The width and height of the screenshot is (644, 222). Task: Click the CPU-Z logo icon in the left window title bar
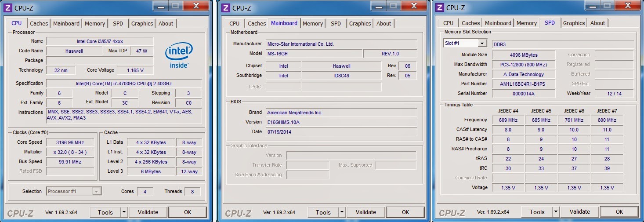point(9,7)
